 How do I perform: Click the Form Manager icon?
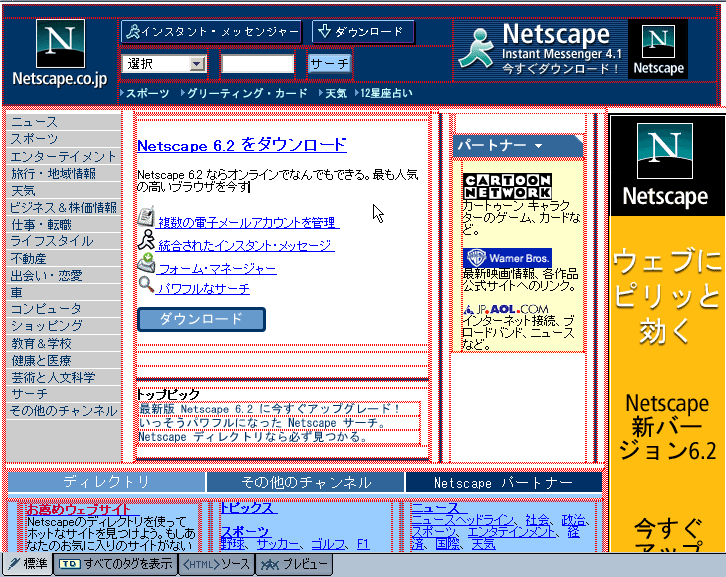[x=146, y=263]
